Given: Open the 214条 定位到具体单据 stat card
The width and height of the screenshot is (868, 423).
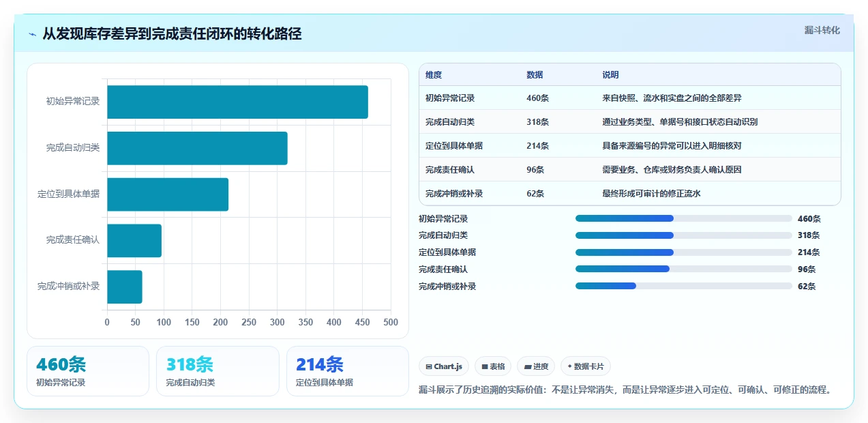Looking at the screenshot, I should [x=348, y=371].
